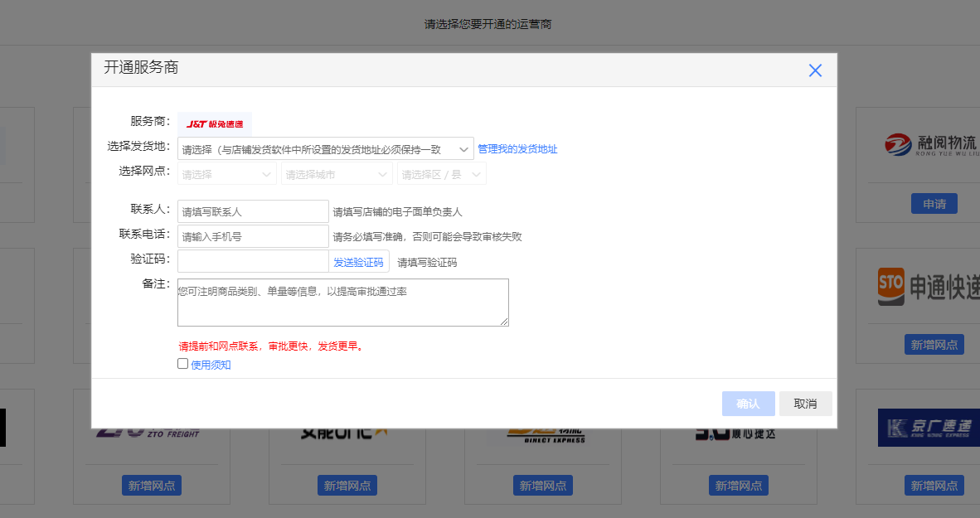Open the 选择发货地 dropdown
The image size is (980, 518).
(x=325, y=149)
